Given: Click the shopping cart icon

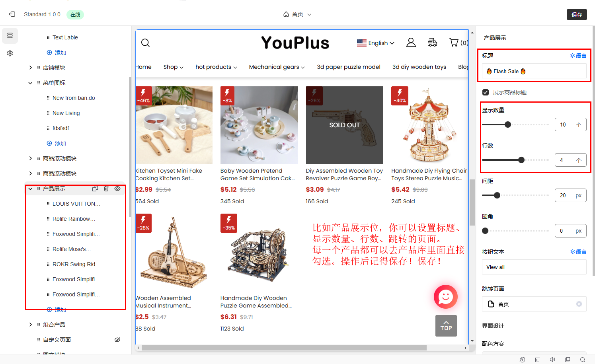Looking at the screenshot, I should click(x=454, y=42).
